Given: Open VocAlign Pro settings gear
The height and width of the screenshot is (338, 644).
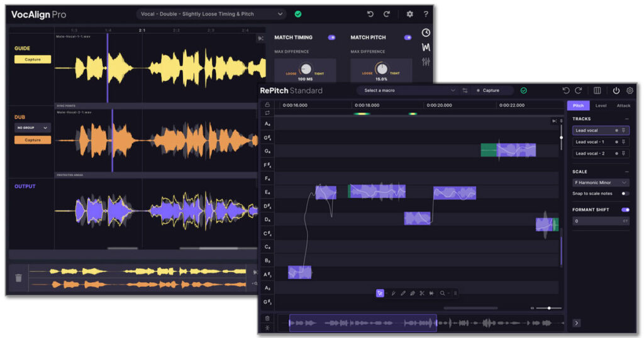Looking at the screenshot, I should (409, 14).
